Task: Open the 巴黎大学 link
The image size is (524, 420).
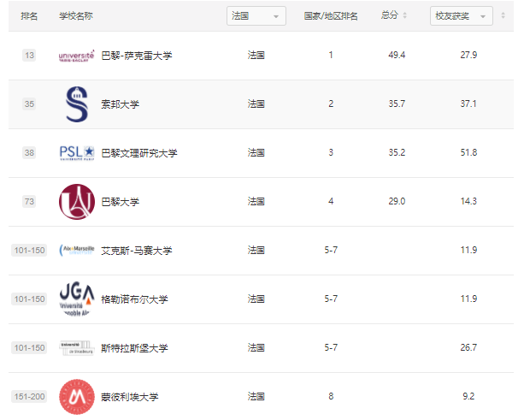Action: (121, 202)
